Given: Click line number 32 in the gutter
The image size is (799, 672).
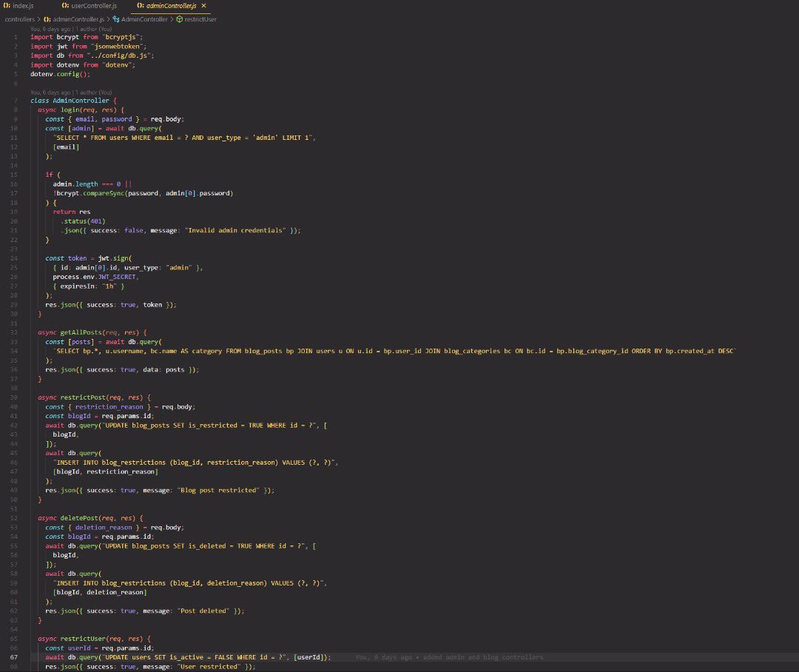Looking at the screenshot, I should pos(14,332).
